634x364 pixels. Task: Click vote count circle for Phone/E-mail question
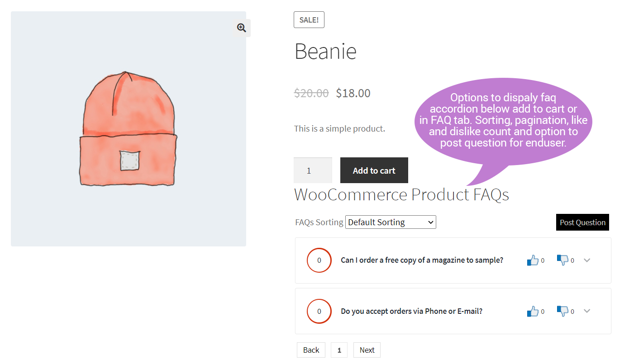[319, 311]
